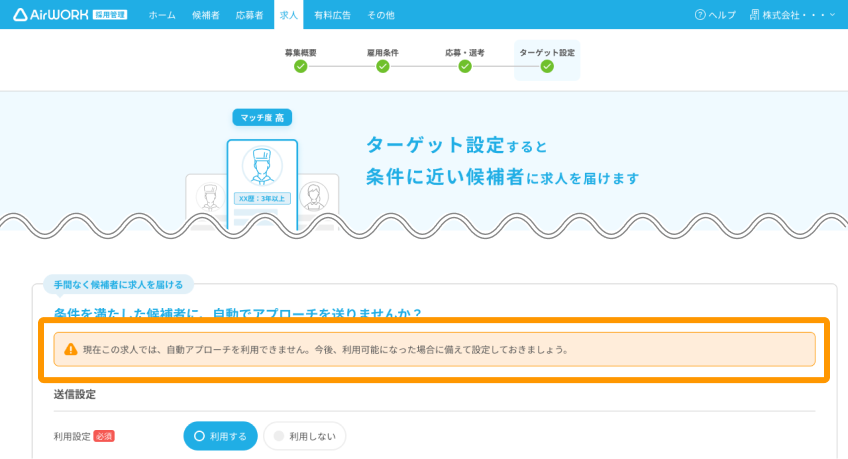Click the XX歴：3年以上 tag
This screenshot has width=848, height=459.
262,198
